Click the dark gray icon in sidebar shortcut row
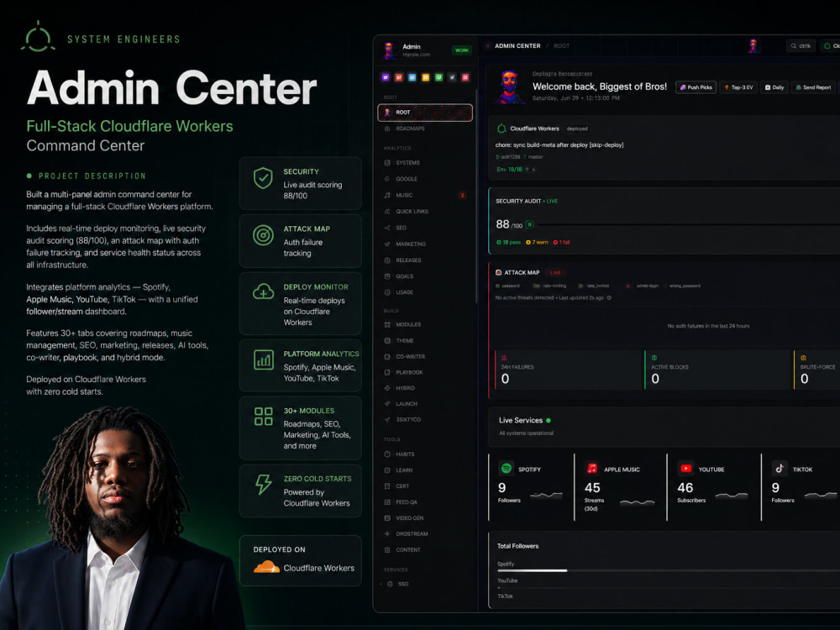 click(452, 77)
